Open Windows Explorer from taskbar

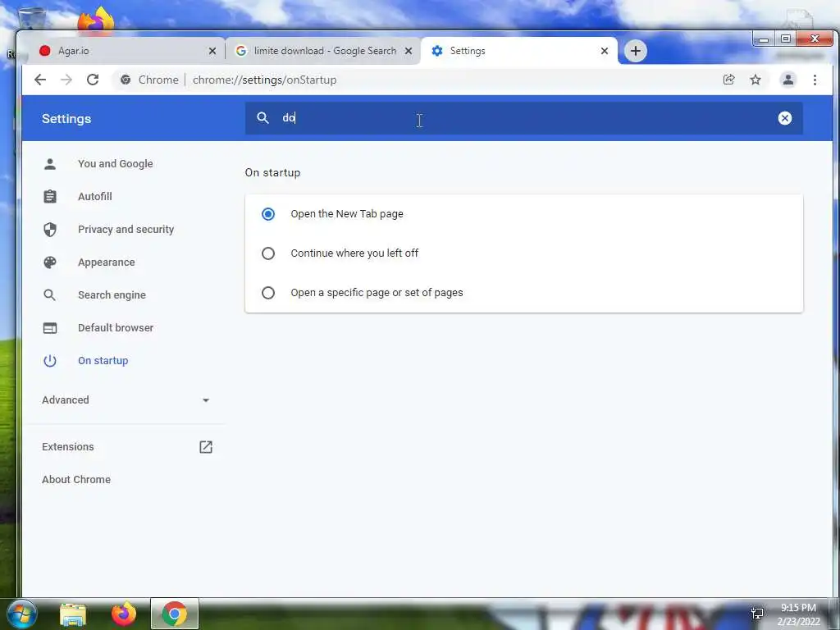tap(73, 614)
